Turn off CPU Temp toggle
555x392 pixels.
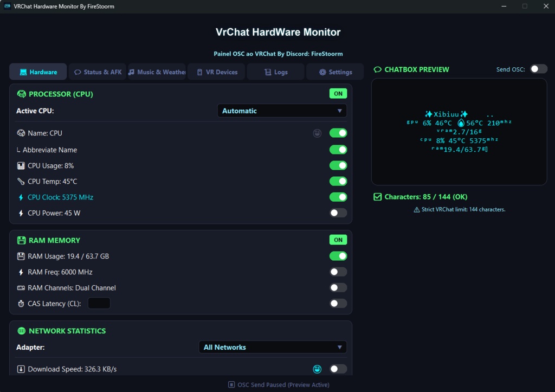pyautogui.click(x=338, y=181)
